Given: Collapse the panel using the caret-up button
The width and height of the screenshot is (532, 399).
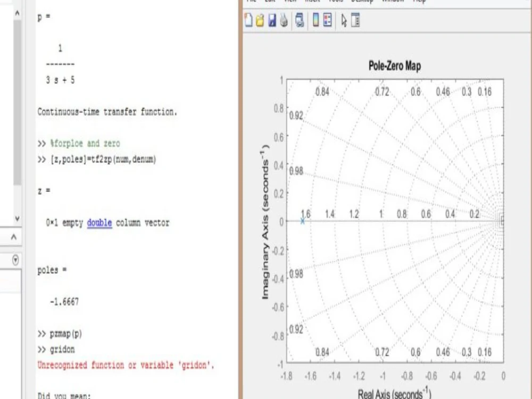Looking at the screenshot, I should coord(14,237).
